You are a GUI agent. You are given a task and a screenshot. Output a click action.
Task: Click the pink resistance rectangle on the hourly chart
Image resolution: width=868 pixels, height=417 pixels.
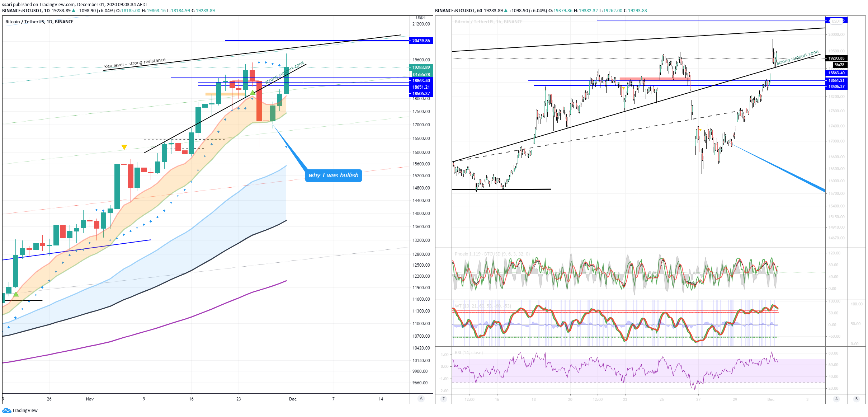(654, 79)
